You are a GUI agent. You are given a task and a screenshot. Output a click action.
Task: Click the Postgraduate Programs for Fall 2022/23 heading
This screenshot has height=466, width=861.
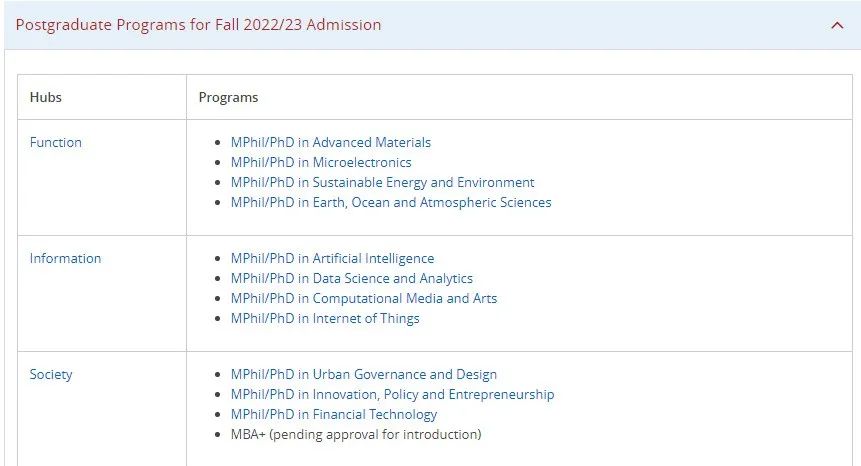(x=198, y=25)
